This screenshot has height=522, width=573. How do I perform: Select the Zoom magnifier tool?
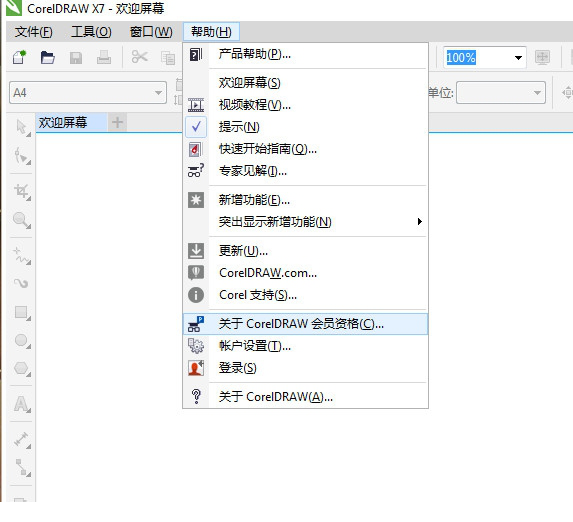(x=22, y=220)
